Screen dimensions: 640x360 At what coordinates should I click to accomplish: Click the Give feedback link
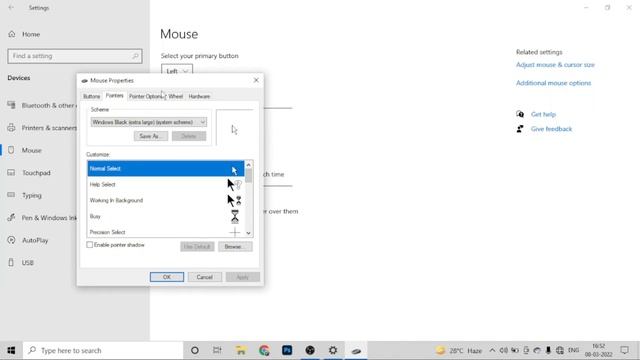(x=551, y=129)
